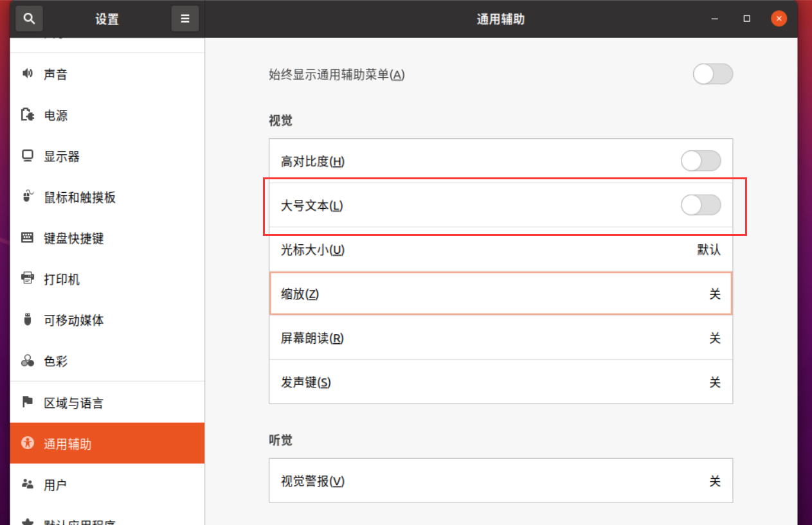
Task: Select the Color (色彩) settings icon
Action: pos(28,361)
